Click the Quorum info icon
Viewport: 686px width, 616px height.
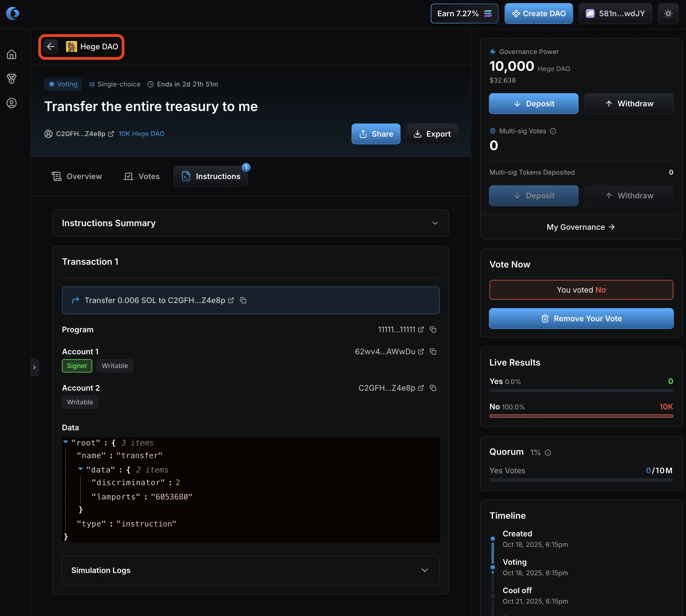[x=548, y=453]
